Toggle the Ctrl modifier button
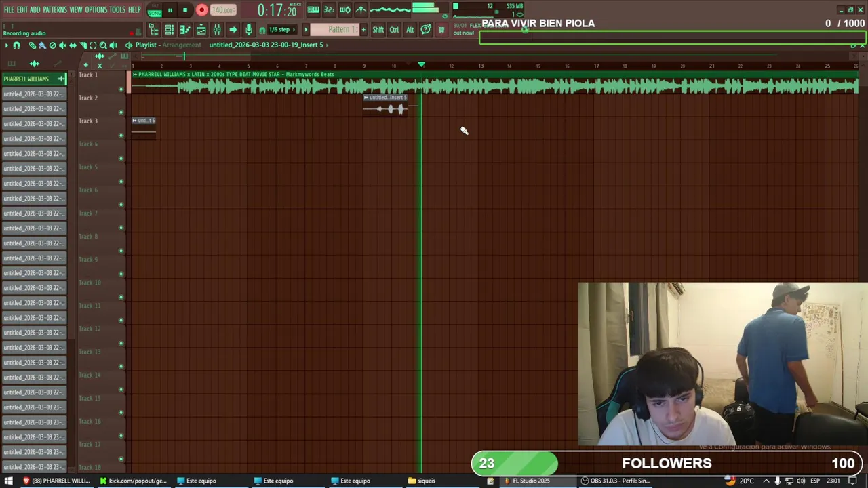Viewport: 868px width, 488px height. point(394,30)
